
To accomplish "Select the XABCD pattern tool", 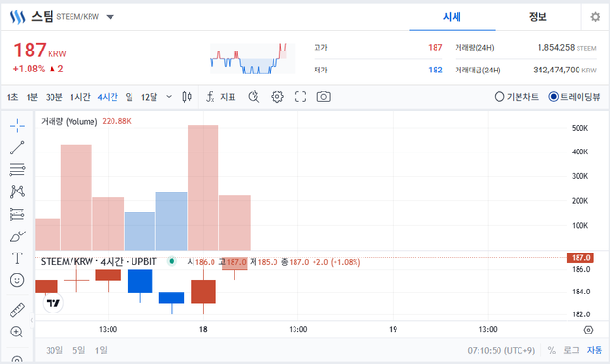I will point(17,192).
